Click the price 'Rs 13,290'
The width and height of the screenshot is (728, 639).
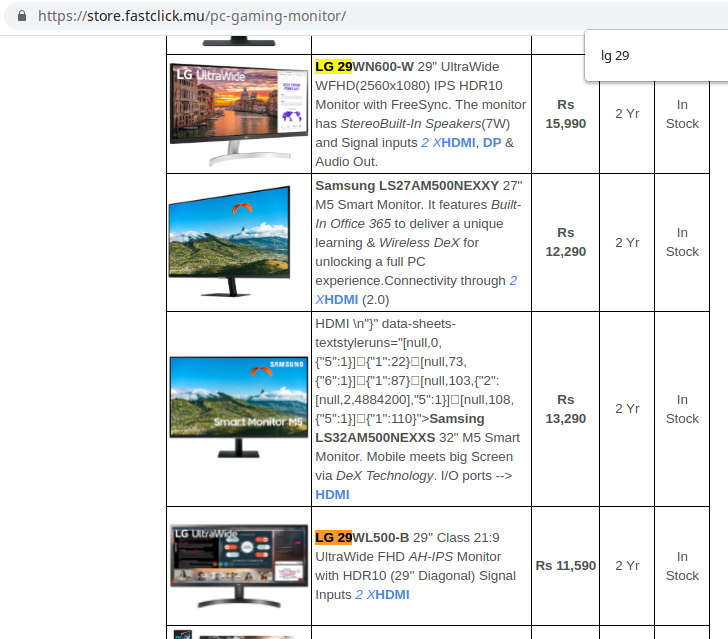[566, 409]
